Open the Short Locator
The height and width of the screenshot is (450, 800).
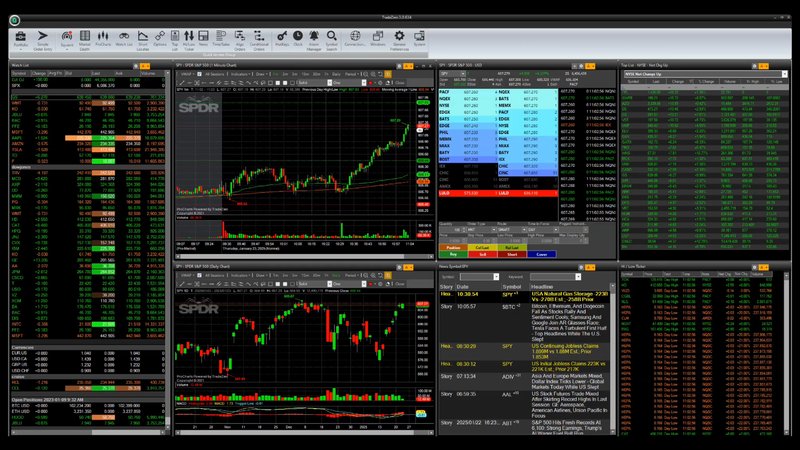[x=143, y=40]
